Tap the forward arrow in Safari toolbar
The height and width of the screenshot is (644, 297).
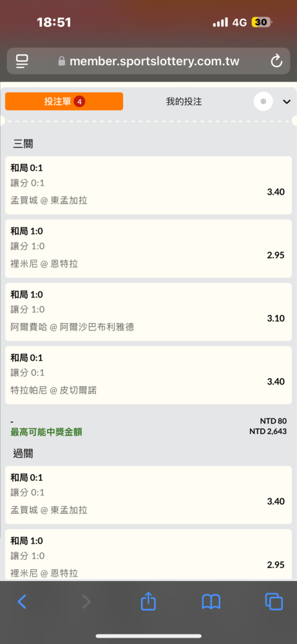[x=86, y=601]
